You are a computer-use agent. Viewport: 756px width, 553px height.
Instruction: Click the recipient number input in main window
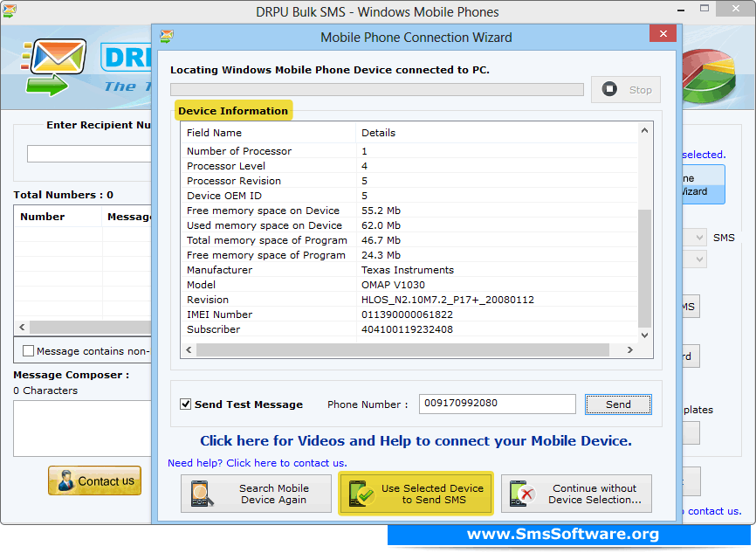[89, 154]
